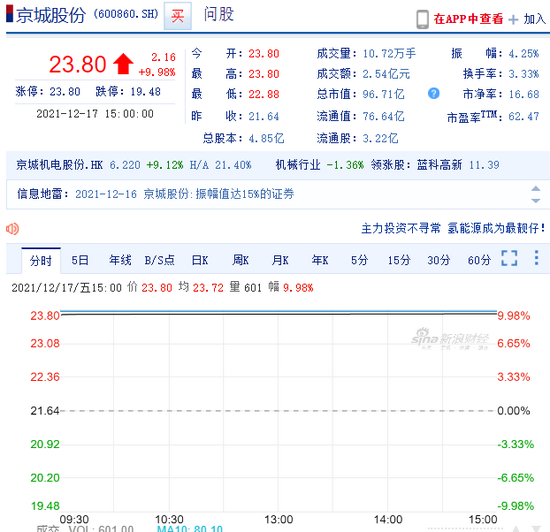Viewport: 550px width, 532px height.
Task: Click the plus icon to add stock
Action: point(513,20)
